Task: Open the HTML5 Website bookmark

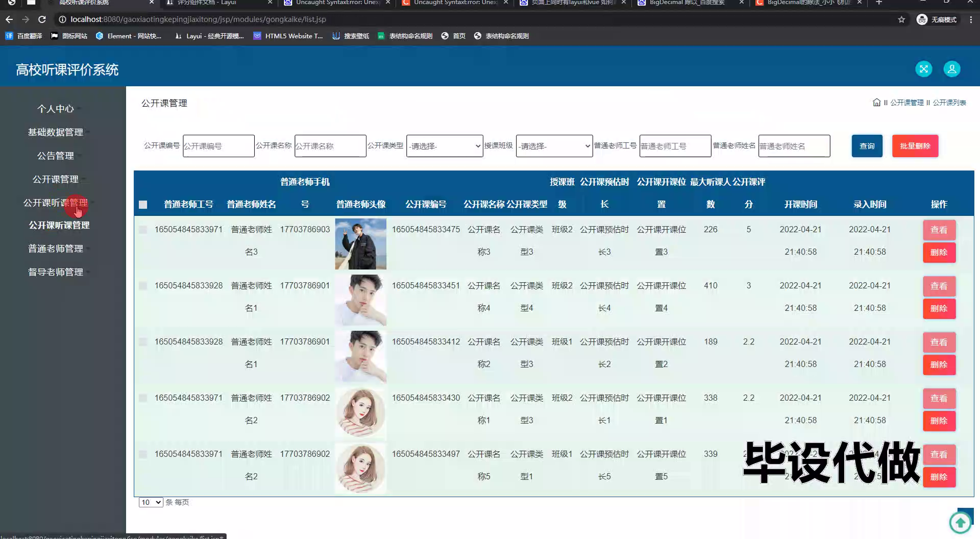Action: (288, 36)
